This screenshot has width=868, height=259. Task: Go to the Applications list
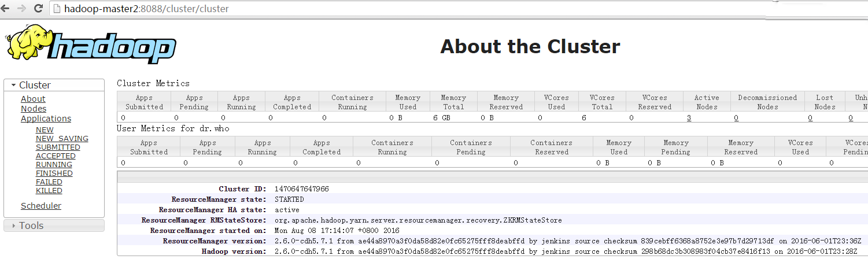click(46, 119)
